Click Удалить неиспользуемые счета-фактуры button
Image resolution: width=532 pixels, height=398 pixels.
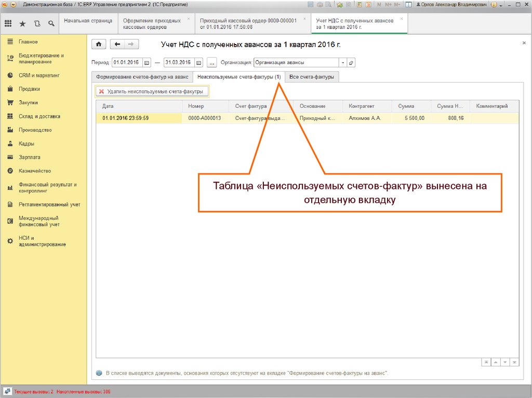tap(152, 91)
